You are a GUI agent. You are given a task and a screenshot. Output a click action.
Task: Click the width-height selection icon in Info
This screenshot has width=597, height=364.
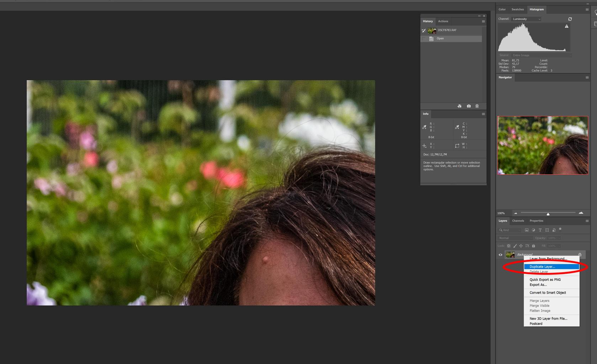point(457,146)
